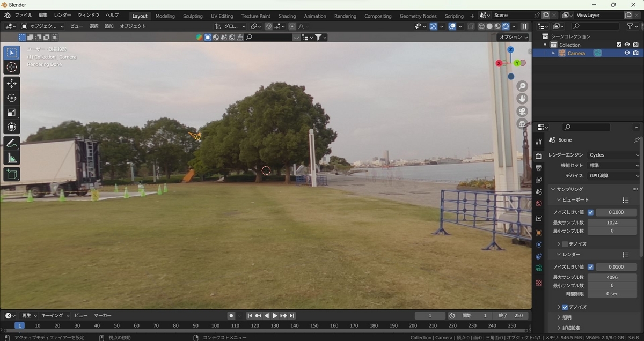Jump to the timeline end frame

click(x=292, y=316)
